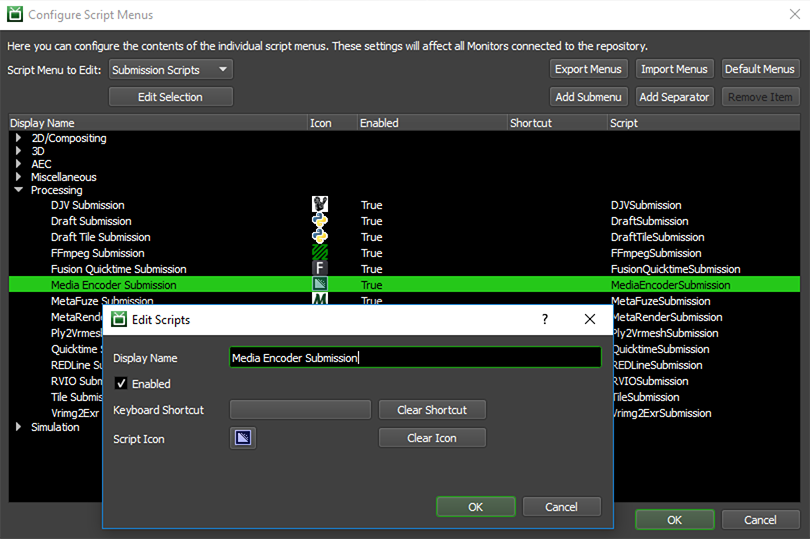Click the Keyboard Shortcut input field
The width and height of the screenshot is (810, 539).
tap(300, 410)
